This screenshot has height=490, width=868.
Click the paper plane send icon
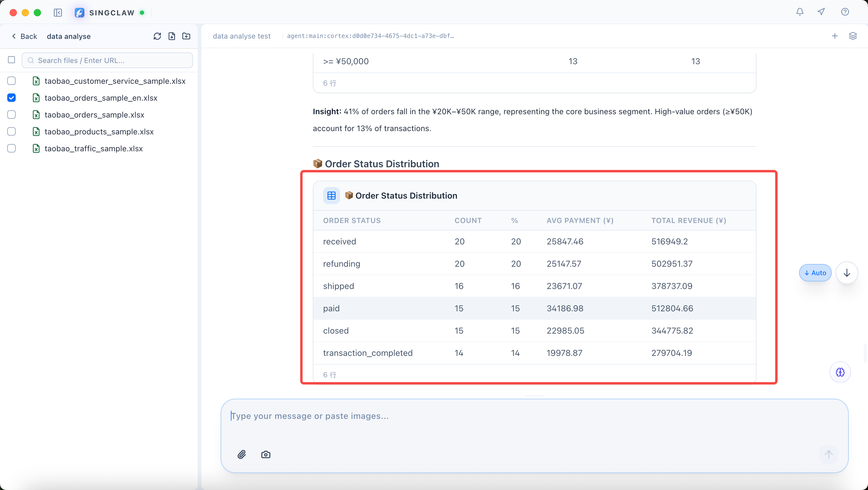tap(821, 12)
